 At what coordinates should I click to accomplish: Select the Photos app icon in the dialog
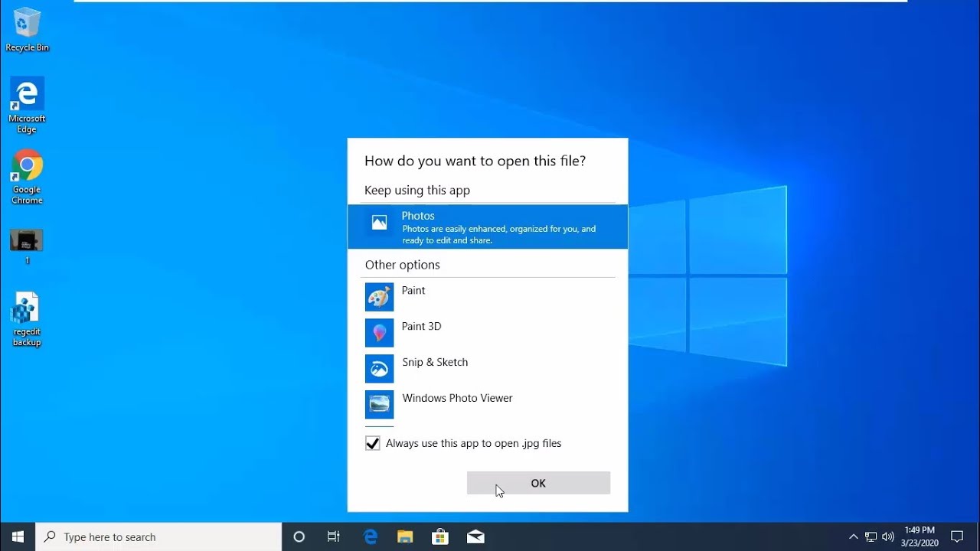click(x=379, y=223)
